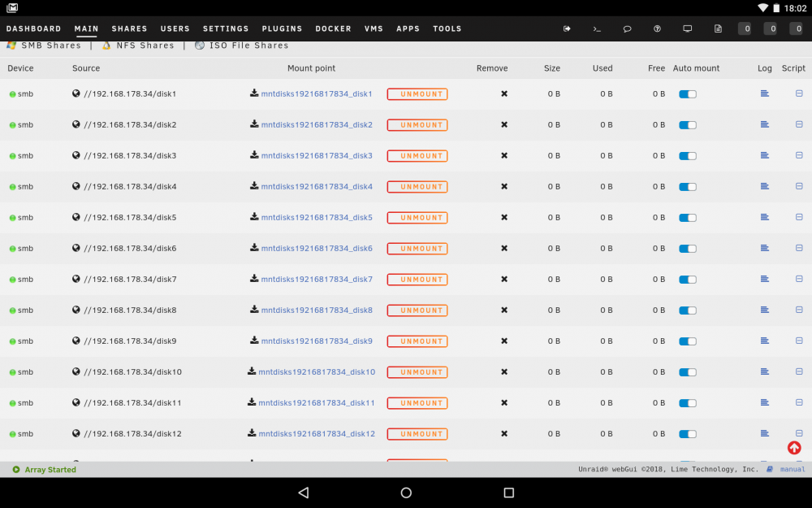812x508 pixels.
Task: Open mntdisks19216817834_disk6 mount point link
Action: [317, 248]
